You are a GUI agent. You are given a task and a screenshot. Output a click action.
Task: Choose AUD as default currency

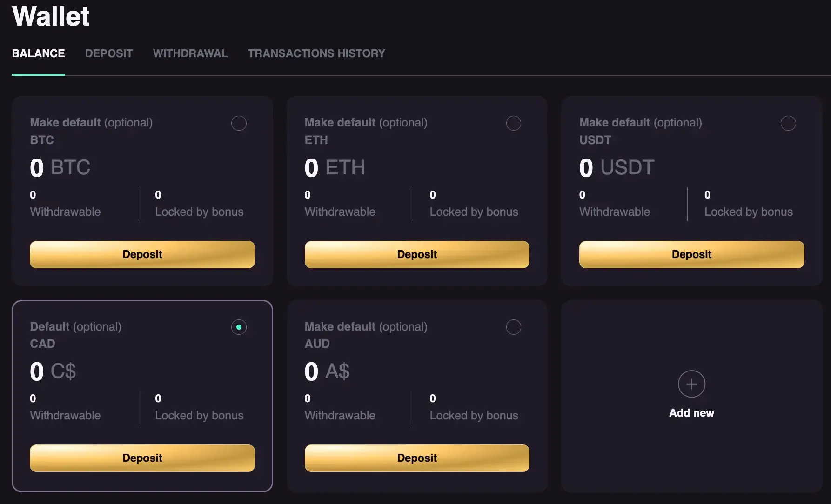(x=513, y=327)
